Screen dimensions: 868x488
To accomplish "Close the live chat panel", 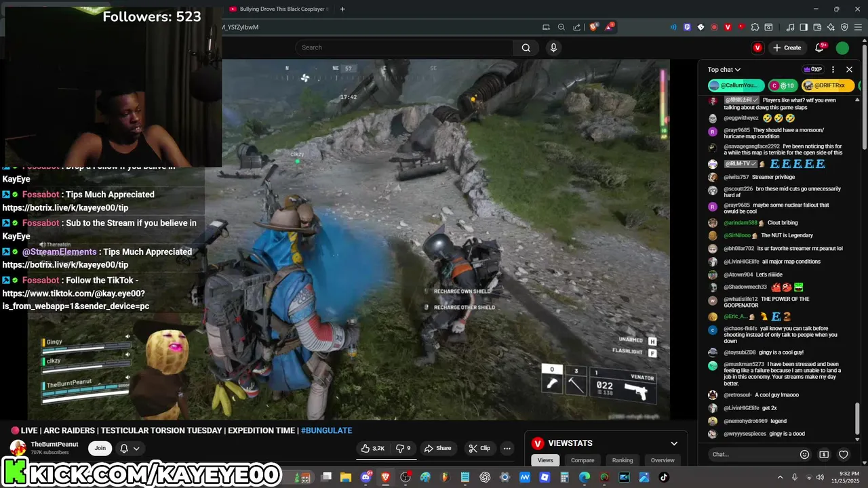I will (x=849, y=69).
